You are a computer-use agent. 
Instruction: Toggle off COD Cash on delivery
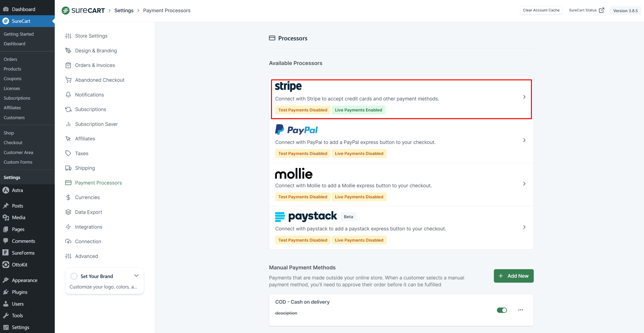[502, 310]
